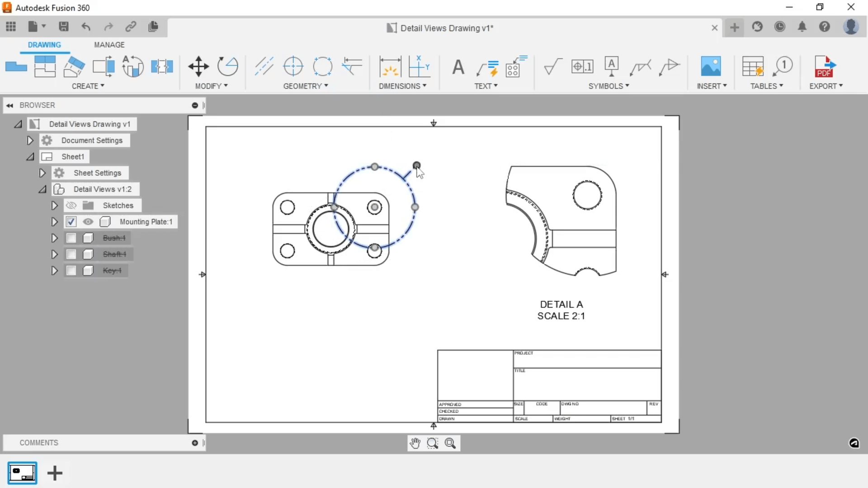Screen dimensions: 868x488
Task: Click the Sheet1 thumbnail at bottom left
Action: click(22, 473)
